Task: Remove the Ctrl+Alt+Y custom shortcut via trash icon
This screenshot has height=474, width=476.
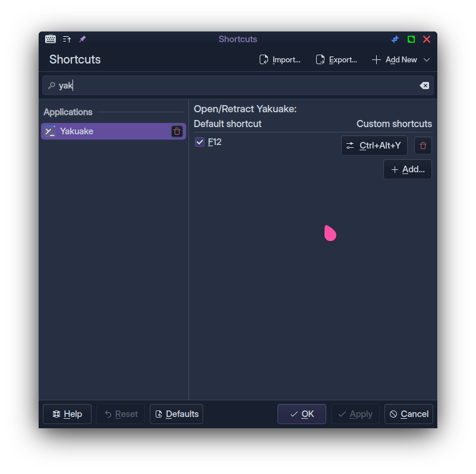Action: tap(423, 146)
